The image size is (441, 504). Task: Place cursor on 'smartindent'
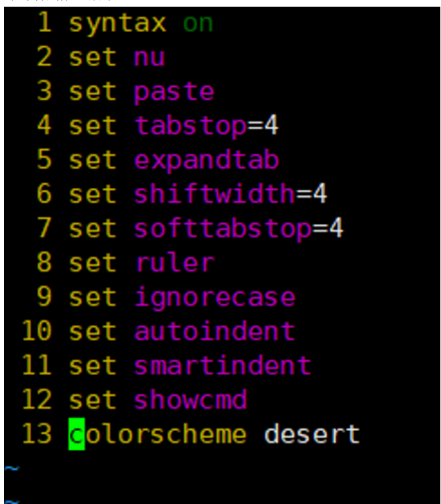[223, 366]
